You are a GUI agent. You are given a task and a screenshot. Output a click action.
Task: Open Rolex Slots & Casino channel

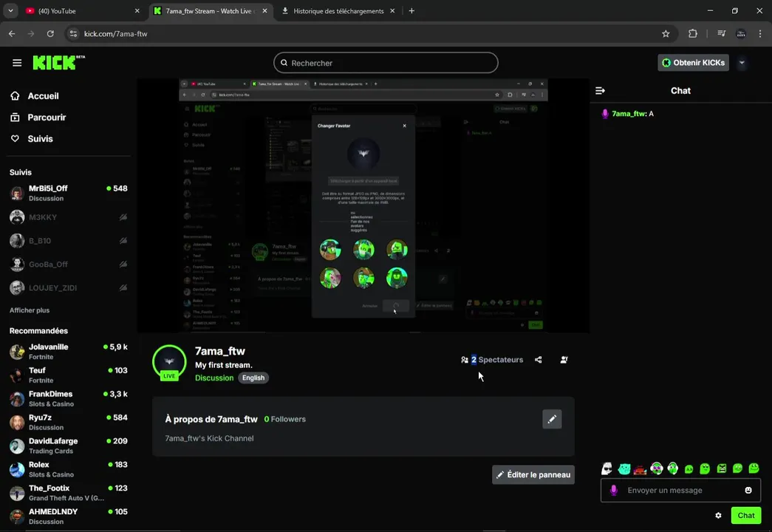(69, 469)
